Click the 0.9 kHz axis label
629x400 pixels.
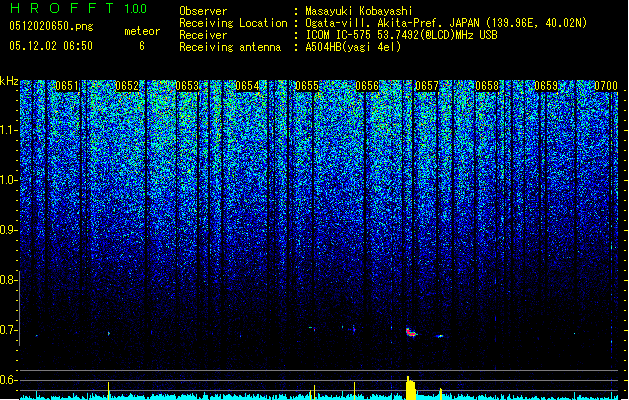9,230
